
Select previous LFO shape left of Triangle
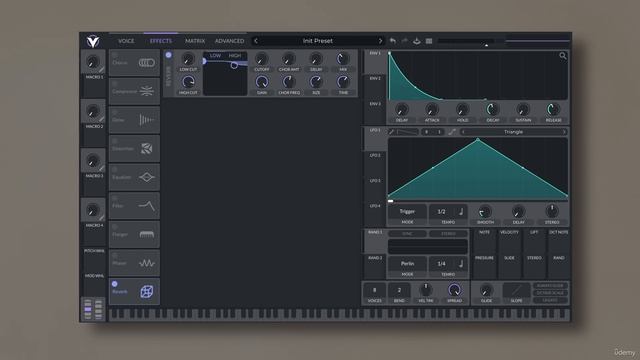pos(463,132)
